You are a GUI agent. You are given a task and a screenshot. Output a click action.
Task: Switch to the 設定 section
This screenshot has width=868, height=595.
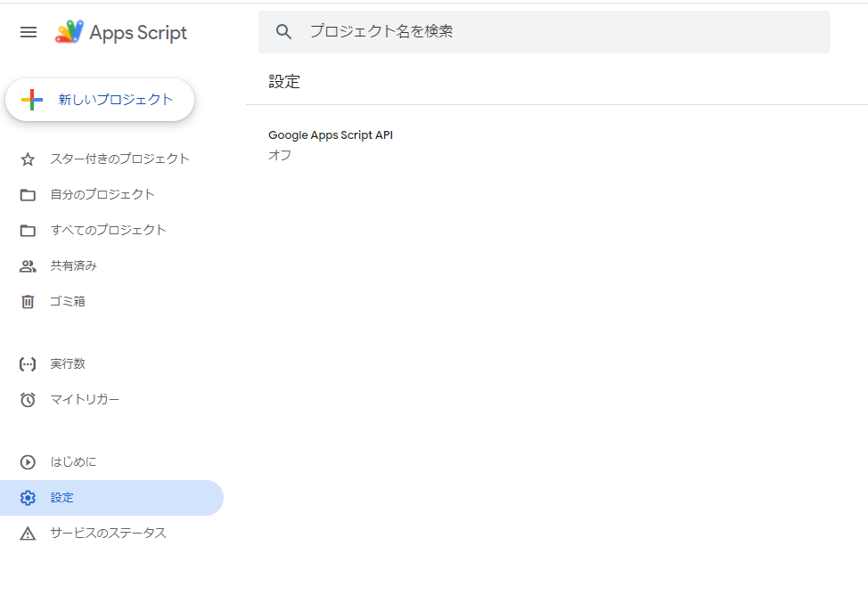(x=62, y=497)
